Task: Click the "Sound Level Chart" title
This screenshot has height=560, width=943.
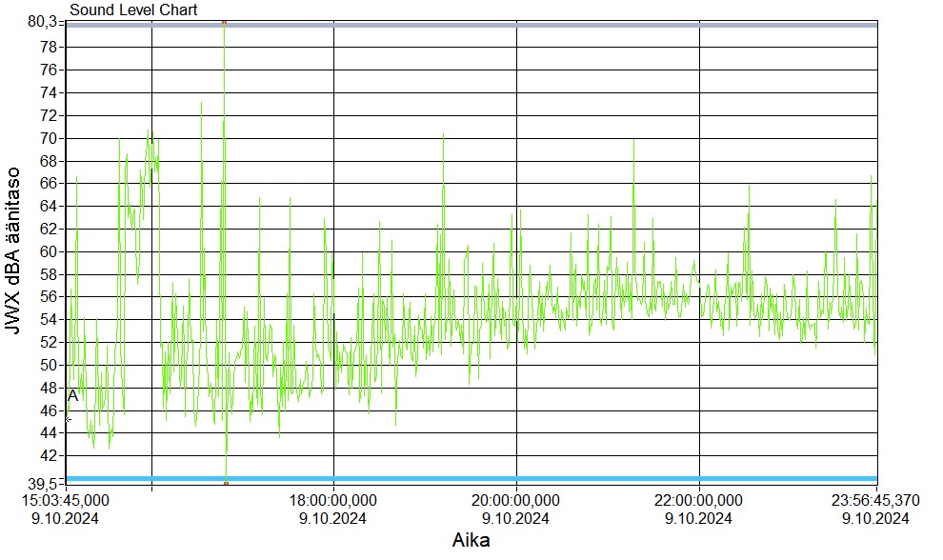Action: (x=133, y=10)
